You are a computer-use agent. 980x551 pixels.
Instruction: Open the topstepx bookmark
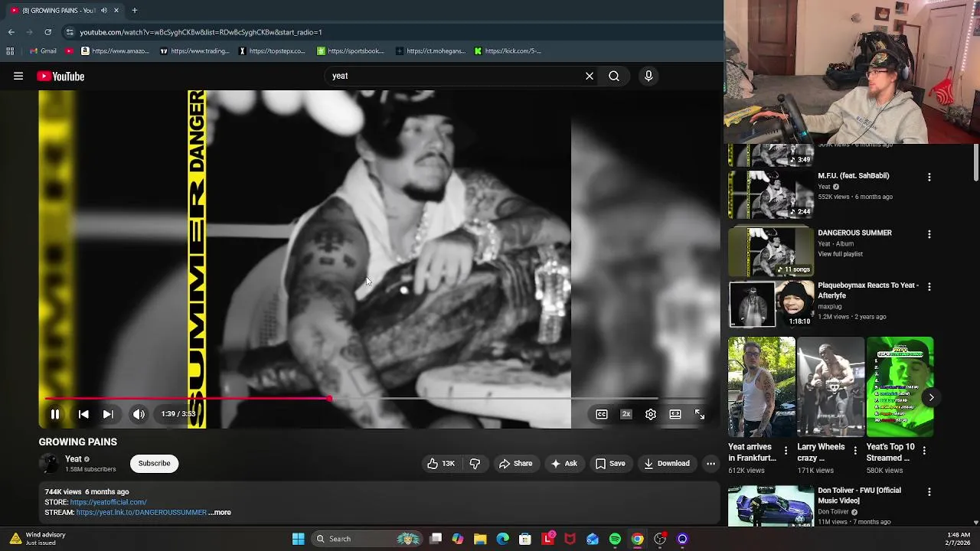tap(272, 51)
